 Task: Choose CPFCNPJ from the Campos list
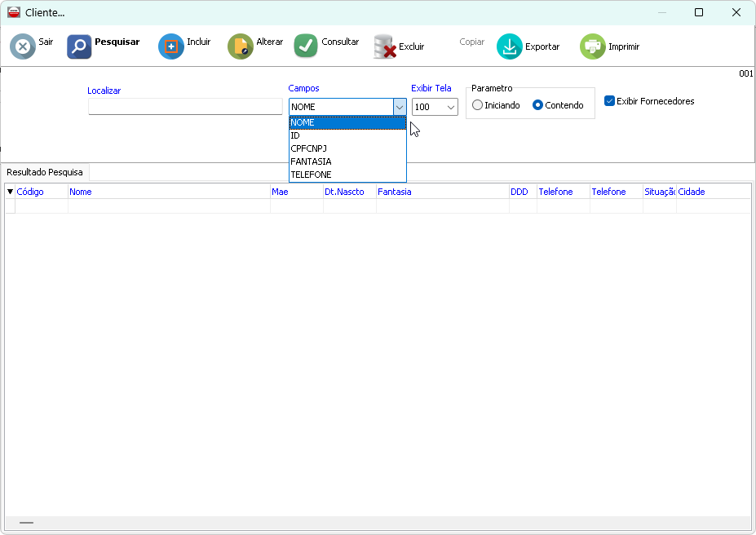pos(309,148)
